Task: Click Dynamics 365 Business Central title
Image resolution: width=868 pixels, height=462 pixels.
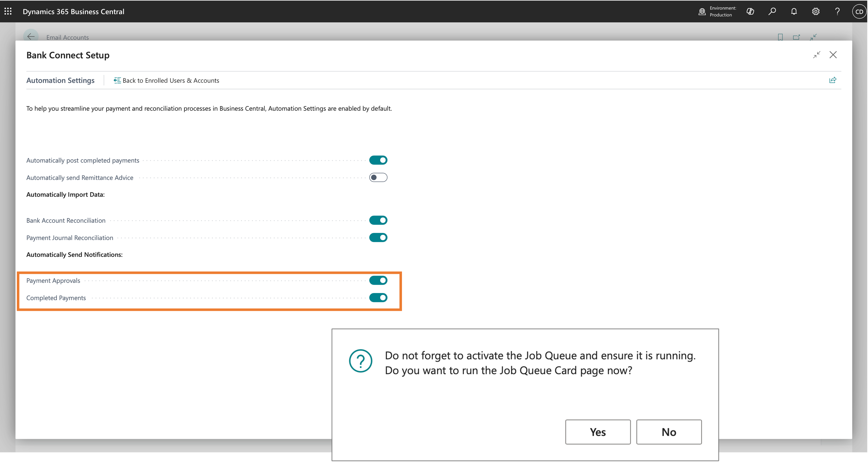Action: (x=73, y=12)
